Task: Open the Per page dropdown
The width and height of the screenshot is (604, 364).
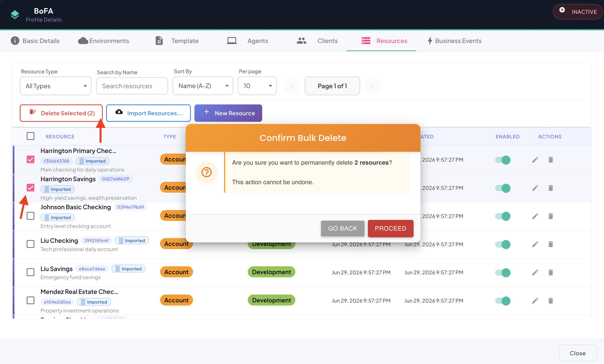Action: coord(257,86)
